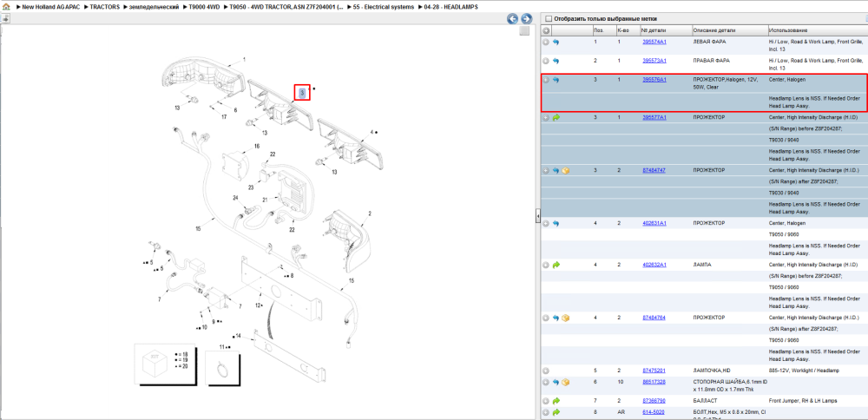Open part number link 402632A1
Screen dimensions: 868x420
(654, 265)
